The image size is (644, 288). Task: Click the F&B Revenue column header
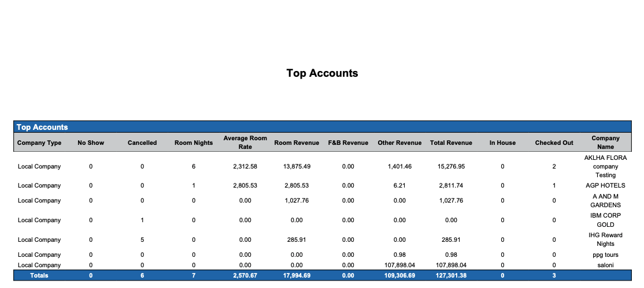[x=348, y=143]
